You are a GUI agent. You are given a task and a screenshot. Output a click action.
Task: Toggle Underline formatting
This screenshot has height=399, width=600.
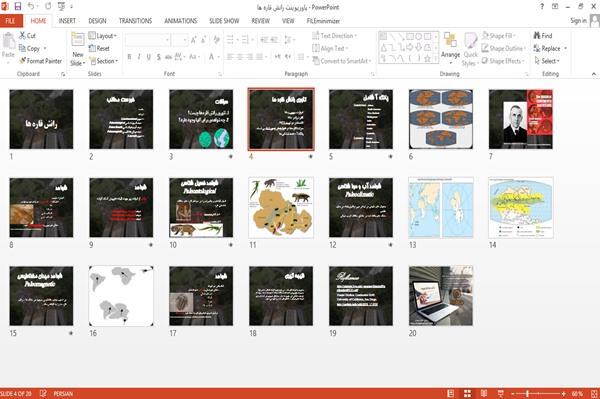[148, 57]
